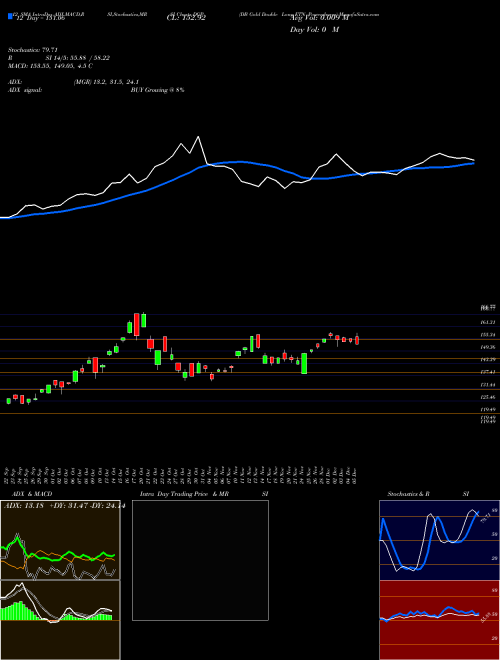Click the 'CL: 152.92' closing price text

[x=186, y=18]
